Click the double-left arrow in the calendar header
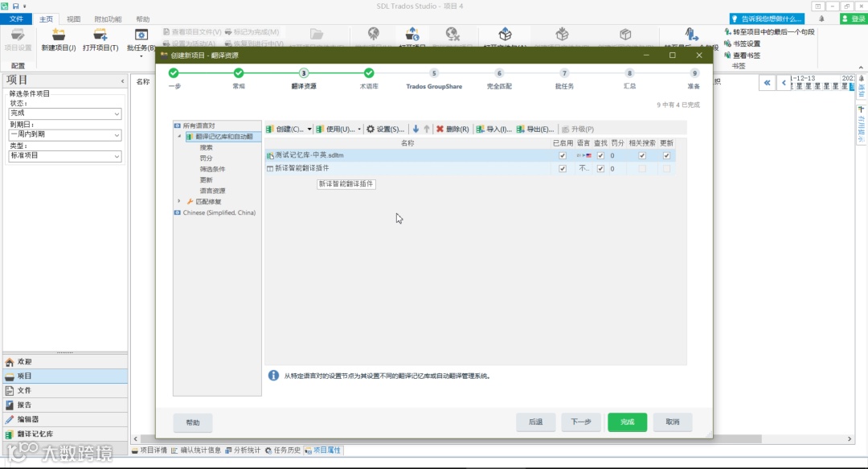 (767, 83)
